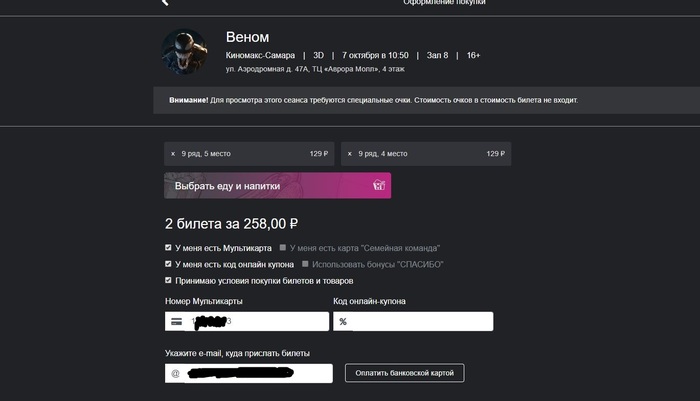
Task: Uncheck the "У меня есть Мультикарта" checkbox
Action: (168, 247)
